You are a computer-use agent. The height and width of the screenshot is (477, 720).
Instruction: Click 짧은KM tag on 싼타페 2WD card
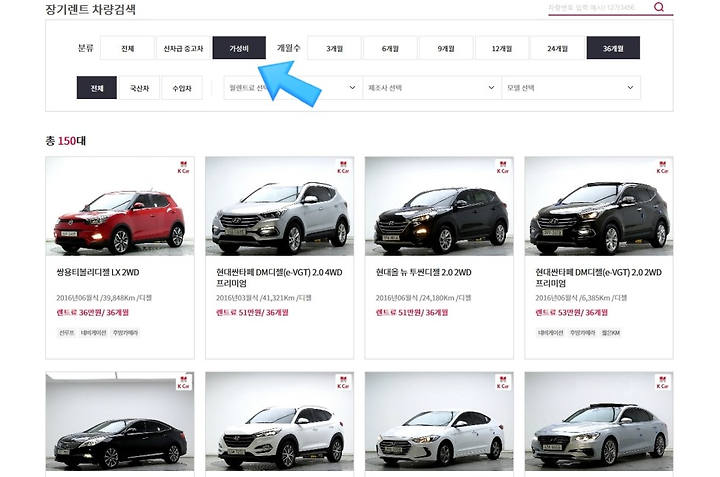(611, 332)
